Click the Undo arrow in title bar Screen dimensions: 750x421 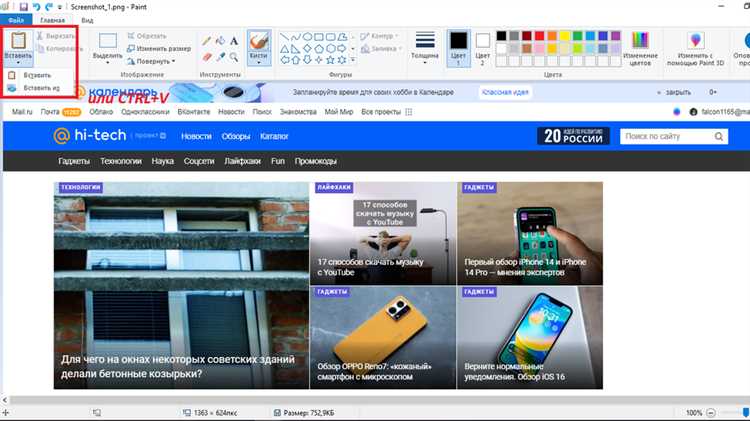click(x=36, y=7)
